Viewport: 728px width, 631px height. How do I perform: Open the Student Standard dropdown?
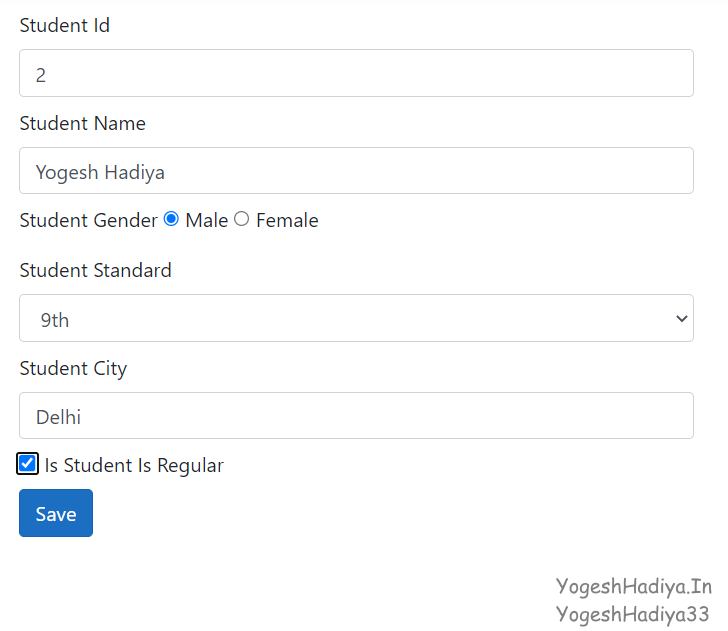point(356,319)
